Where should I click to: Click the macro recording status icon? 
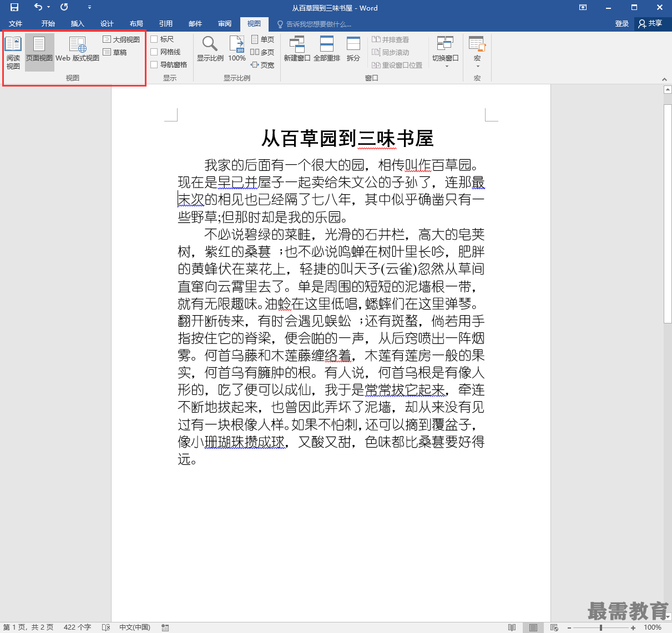click(165, 627)
